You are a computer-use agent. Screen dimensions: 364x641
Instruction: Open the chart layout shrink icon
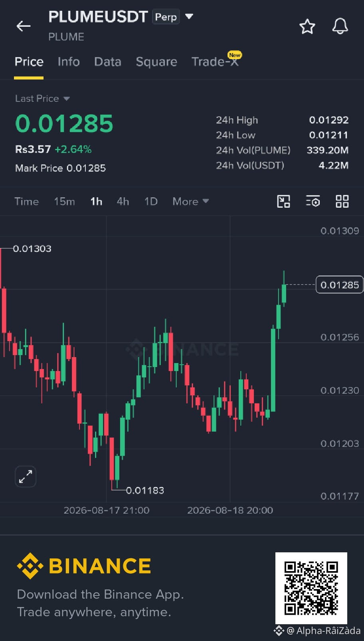point(283,201)
